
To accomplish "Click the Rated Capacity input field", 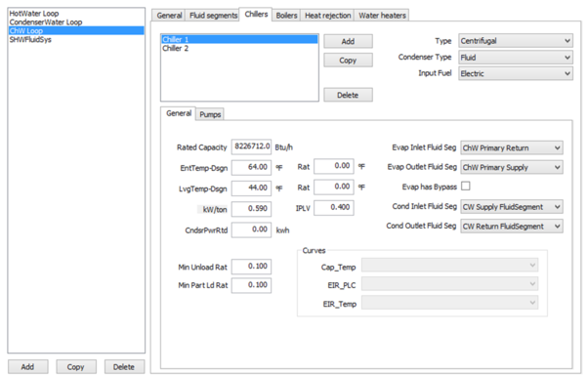I will 251,146.
